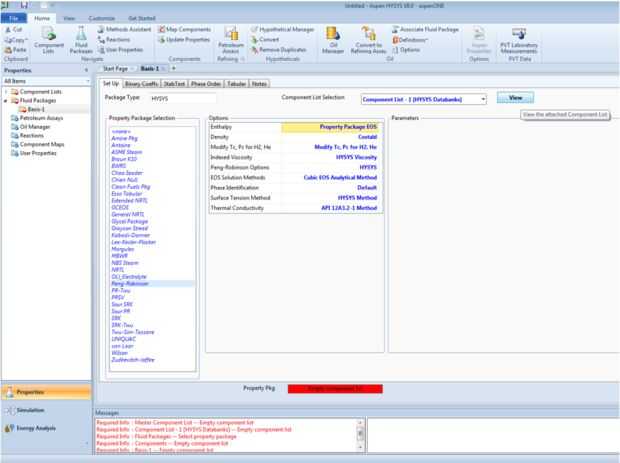Click Remove Duplicates in the ribbon
The height and width of the screenshot is (463, 620).
[279, 50]
